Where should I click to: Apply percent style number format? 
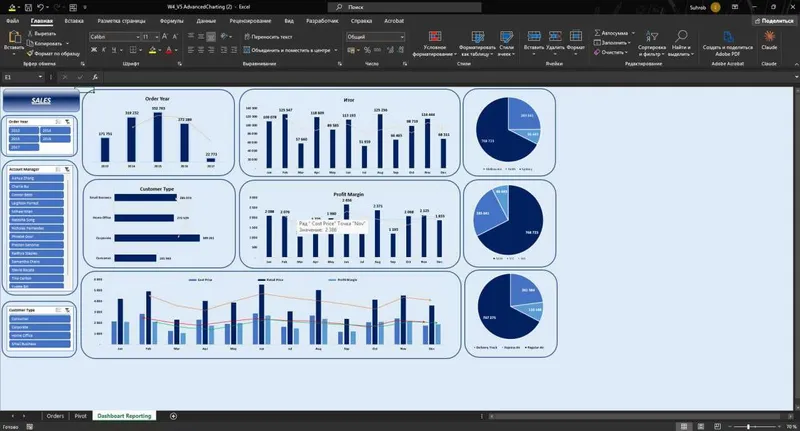coord(367,50)
